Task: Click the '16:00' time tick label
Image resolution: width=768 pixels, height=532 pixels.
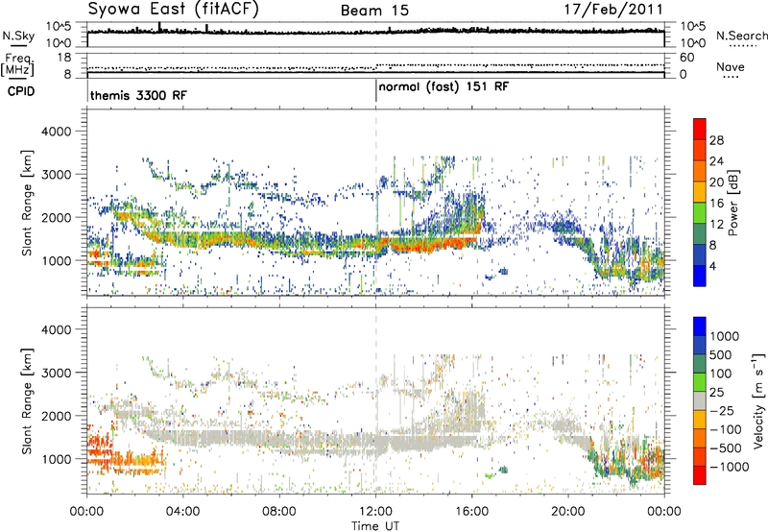Action: point(472,512)
